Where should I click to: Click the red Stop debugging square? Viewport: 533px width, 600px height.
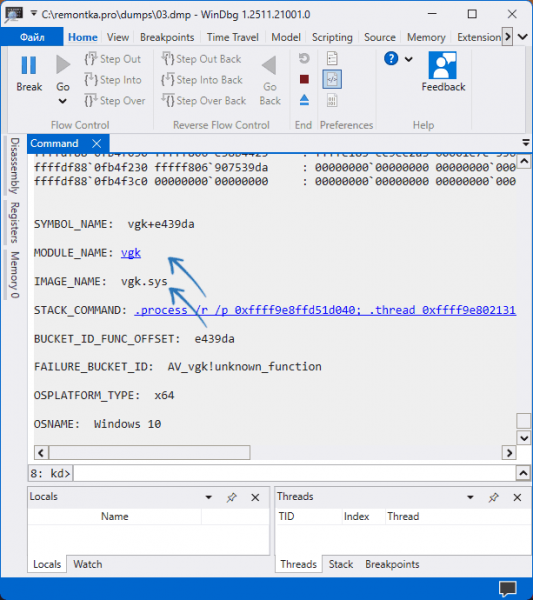(x=304, y=79)
